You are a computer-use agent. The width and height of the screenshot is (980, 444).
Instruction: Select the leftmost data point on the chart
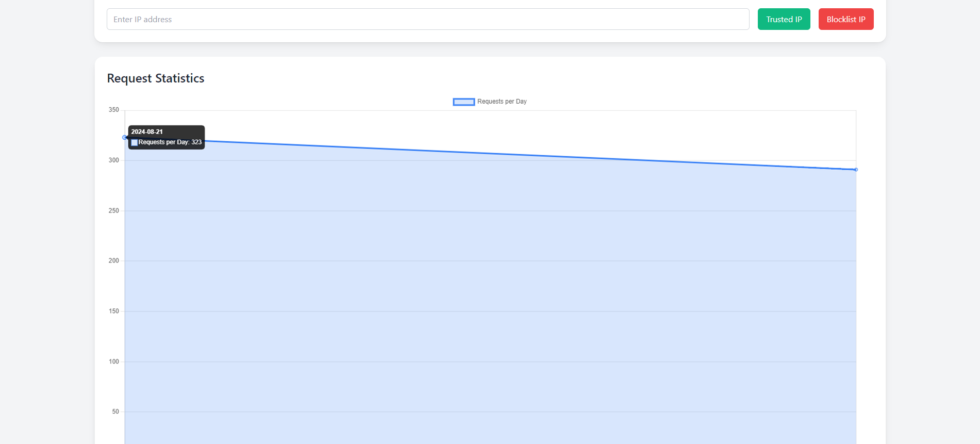[125, 138]
